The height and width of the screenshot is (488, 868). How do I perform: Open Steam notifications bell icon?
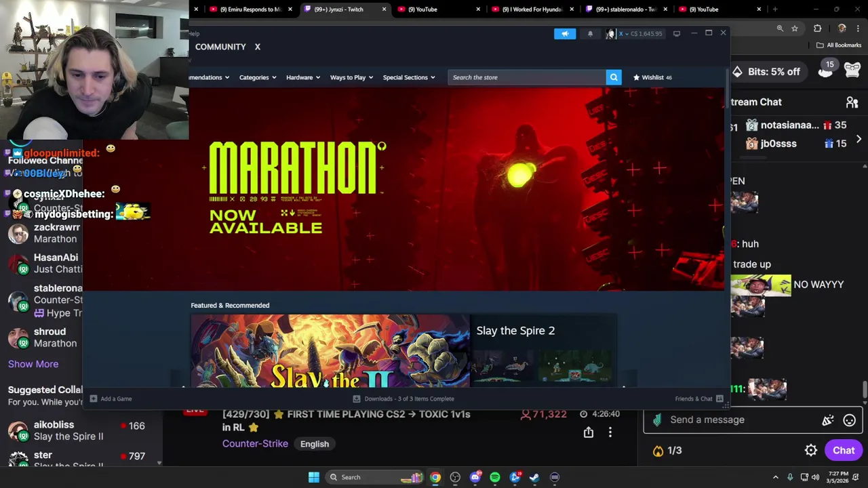coord(590,34)
